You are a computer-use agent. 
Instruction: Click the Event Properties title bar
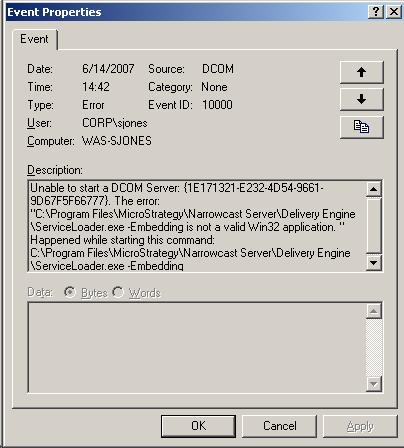(187, 12)
